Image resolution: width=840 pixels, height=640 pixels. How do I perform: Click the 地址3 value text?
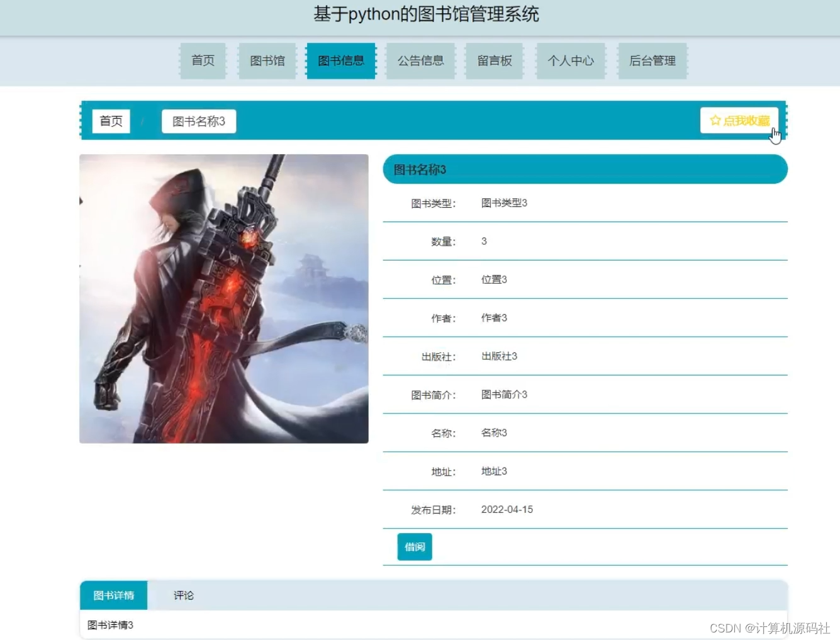point(494,471)
